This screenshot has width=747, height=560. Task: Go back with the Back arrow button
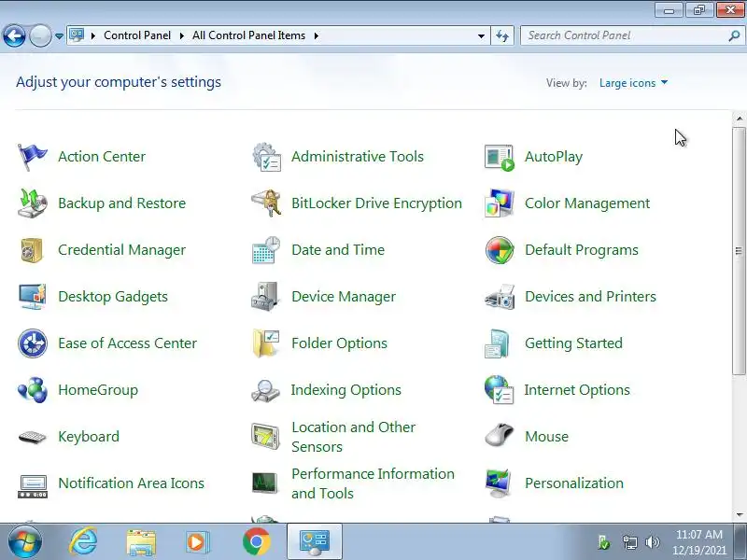tap(14, 35)
